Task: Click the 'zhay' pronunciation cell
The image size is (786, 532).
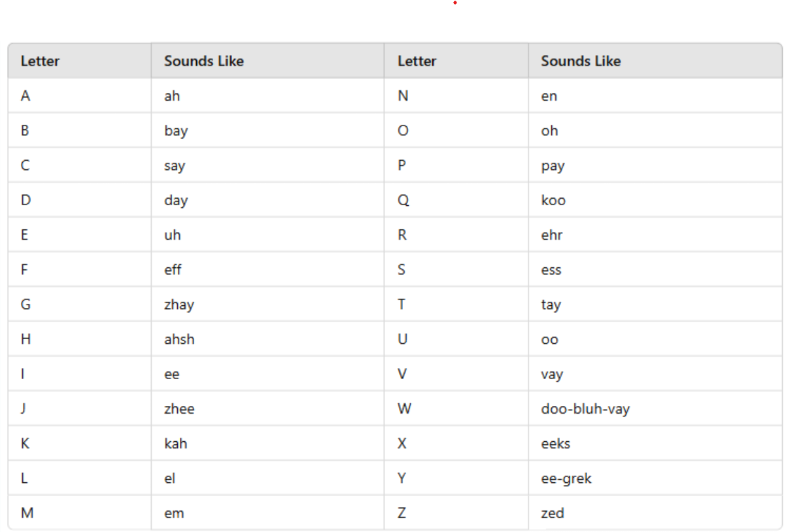Action: pos(267,305)
